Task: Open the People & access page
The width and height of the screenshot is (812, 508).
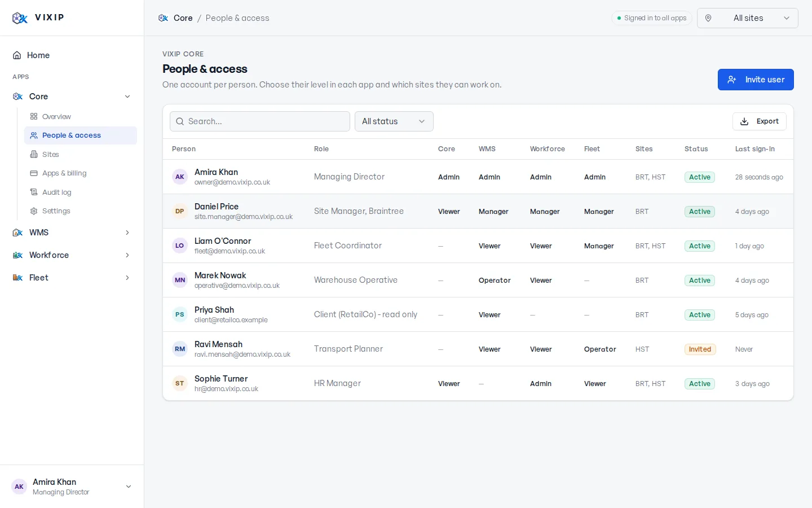Action: tap(81, 135)
